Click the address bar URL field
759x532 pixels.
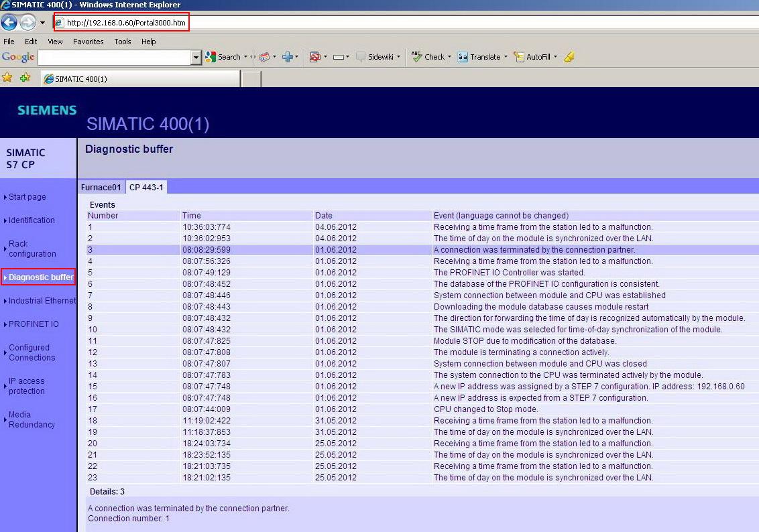pyautogui.click(x=126, y=23)
